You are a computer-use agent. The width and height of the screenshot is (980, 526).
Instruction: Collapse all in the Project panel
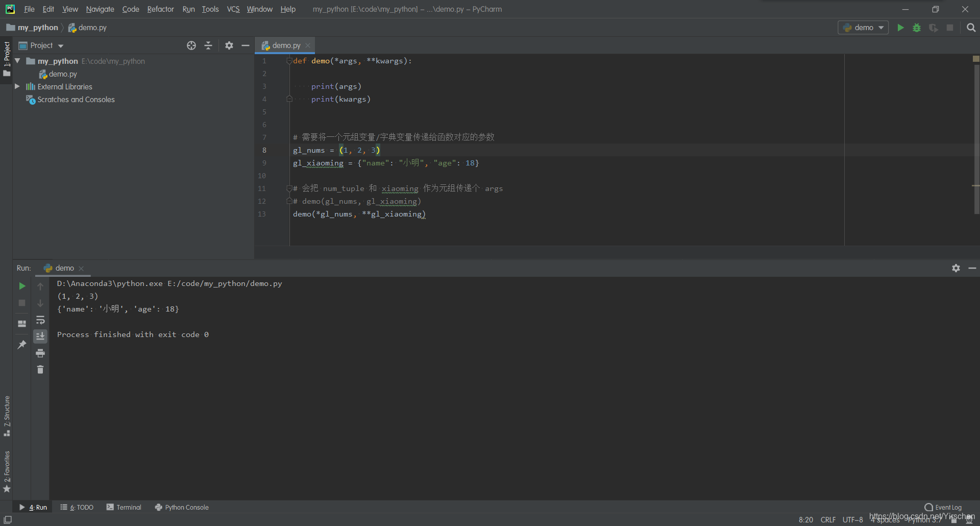tap(208, 45)
